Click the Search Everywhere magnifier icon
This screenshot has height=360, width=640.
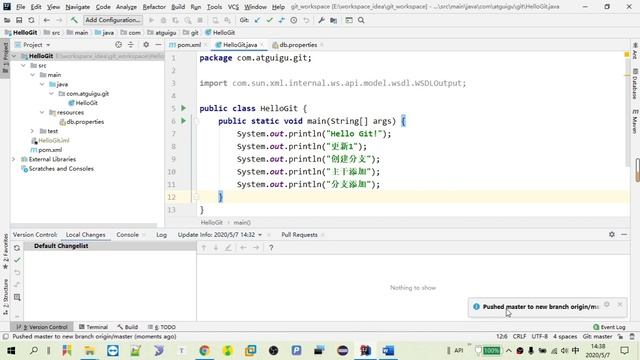361,20
